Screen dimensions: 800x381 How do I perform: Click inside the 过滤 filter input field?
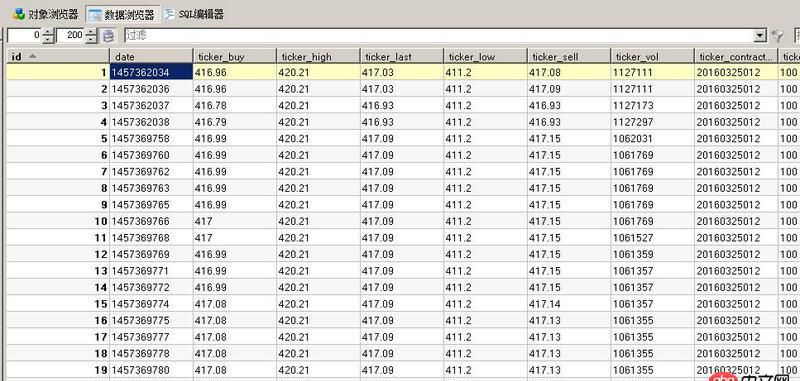[439, 36]
